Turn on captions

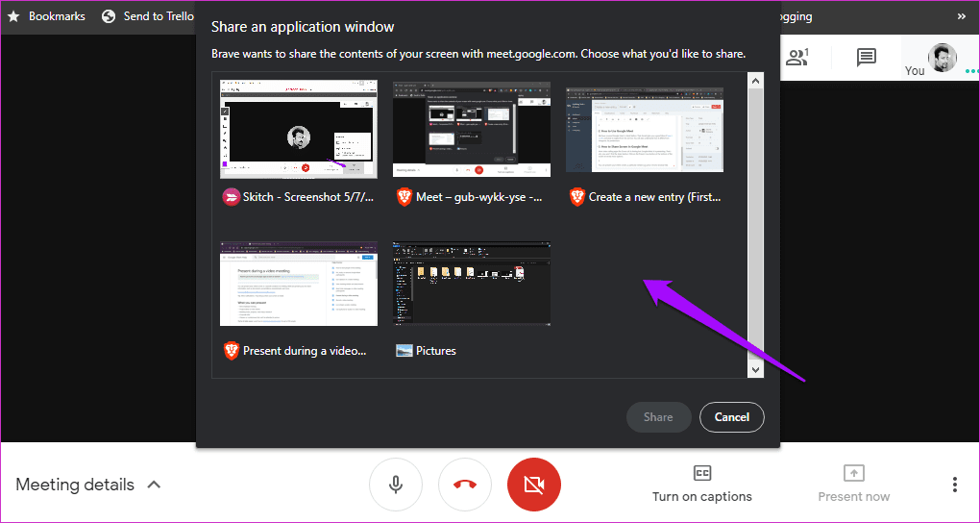click(x=702, y=484)
